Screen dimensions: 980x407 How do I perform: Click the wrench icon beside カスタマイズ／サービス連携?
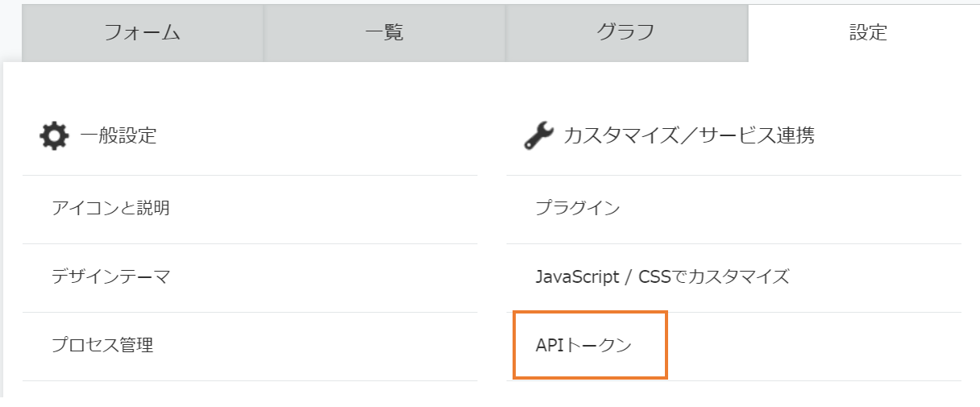coord(538,135)
